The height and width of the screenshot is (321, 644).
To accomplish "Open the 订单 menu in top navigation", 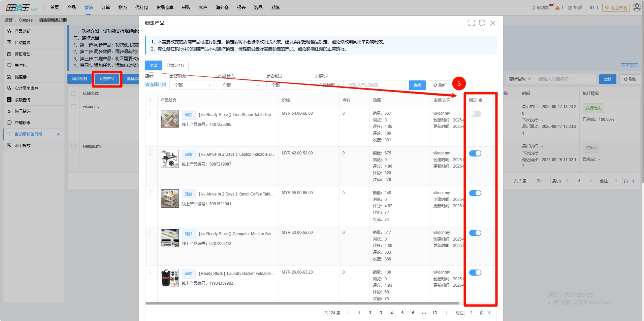I will click(x=105, y=7).
